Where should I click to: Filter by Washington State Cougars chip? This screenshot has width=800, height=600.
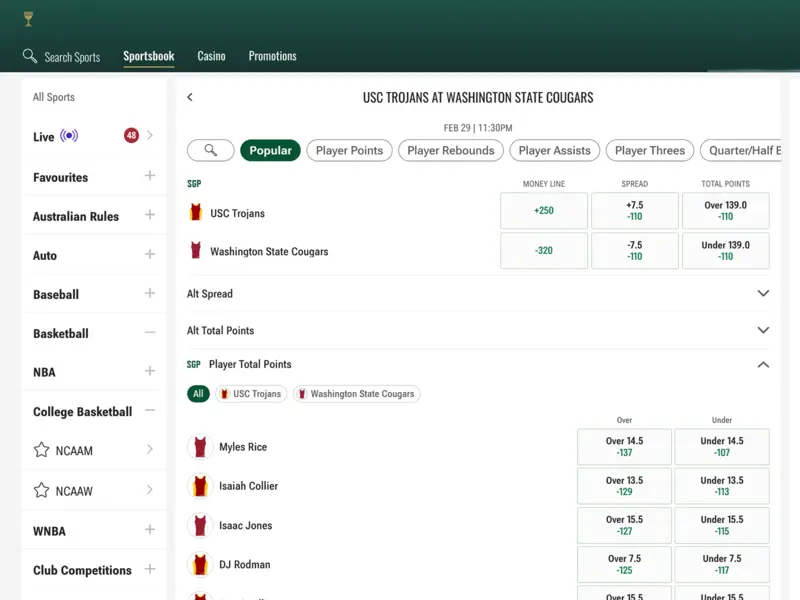[356, 394]
